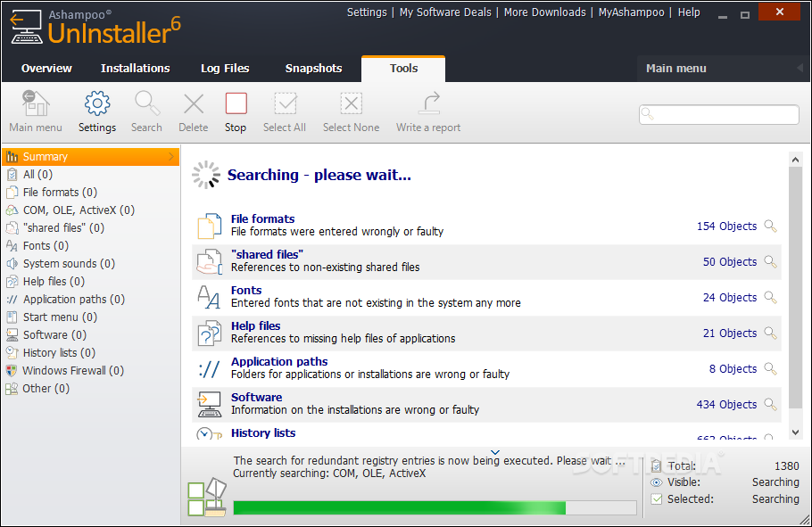Open the Snapshots tab
This screenshot has width=812, height=527.
(x=314, y=69)
